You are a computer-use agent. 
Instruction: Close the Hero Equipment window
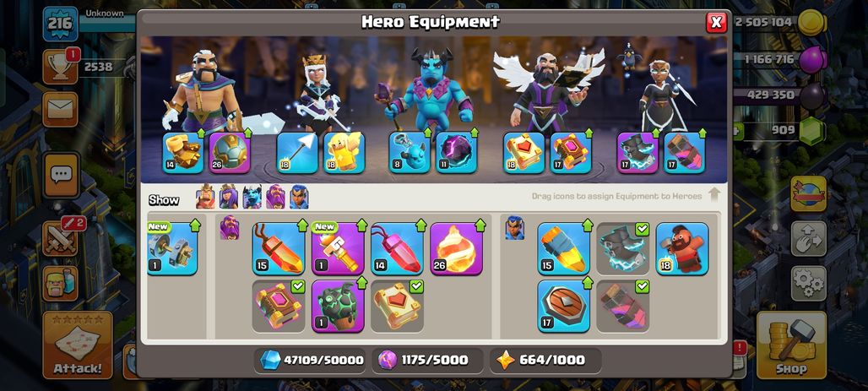click(716, 22)
